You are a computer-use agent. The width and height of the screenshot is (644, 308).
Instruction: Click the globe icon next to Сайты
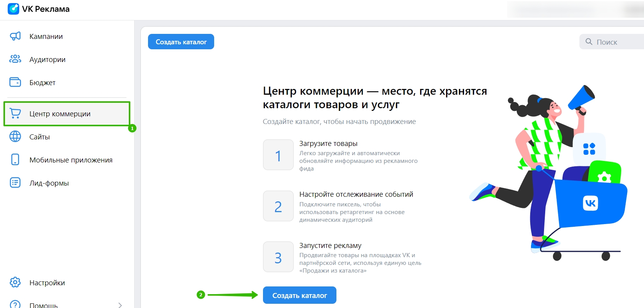point(15,136)
